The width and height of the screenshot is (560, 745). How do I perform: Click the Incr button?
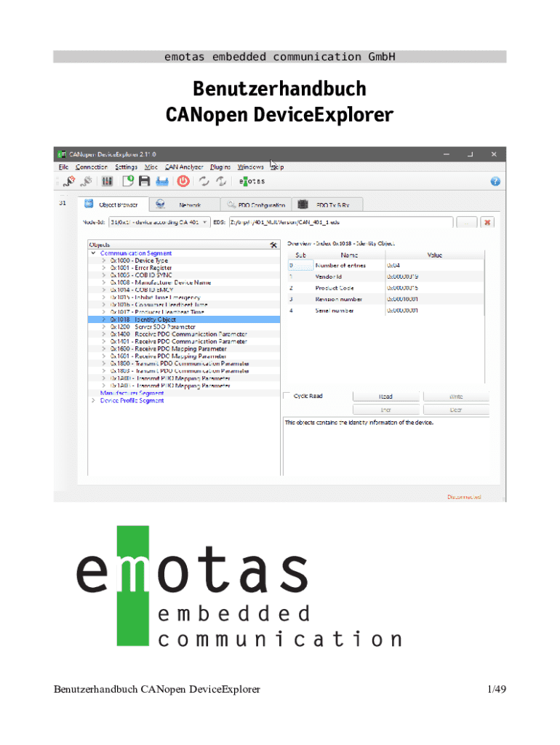tap(385, 410)
